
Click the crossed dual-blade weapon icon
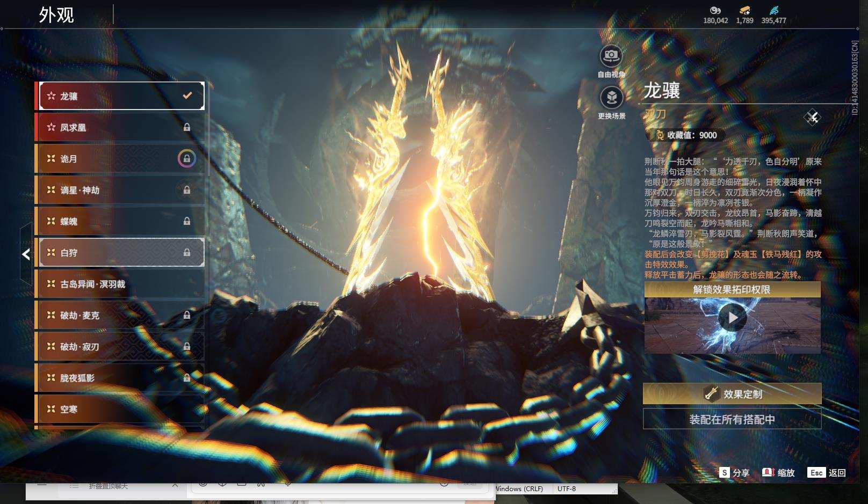(812, 117)
